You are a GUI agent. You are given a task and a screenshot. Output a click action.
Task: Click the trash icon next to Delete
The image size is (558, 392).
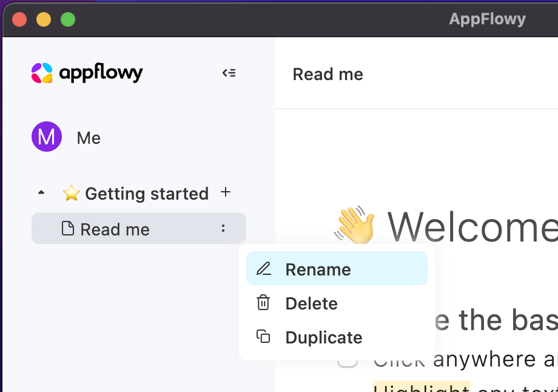click(263, 302)
